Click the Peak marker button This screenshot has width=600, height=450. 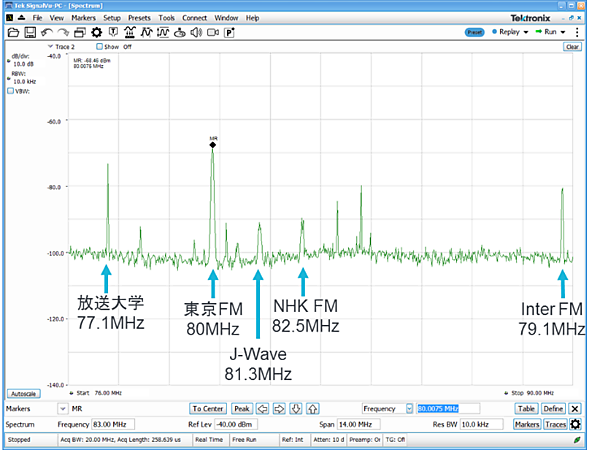(x=241, y=409)
